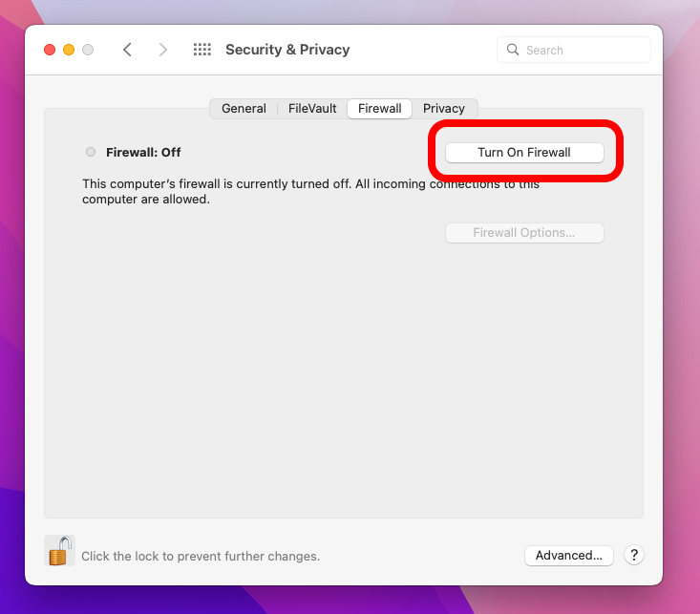The width and height of the screenshot is (700, 614).
Task: Click the Firewall status indicator dot
Action: pos(91,152)
